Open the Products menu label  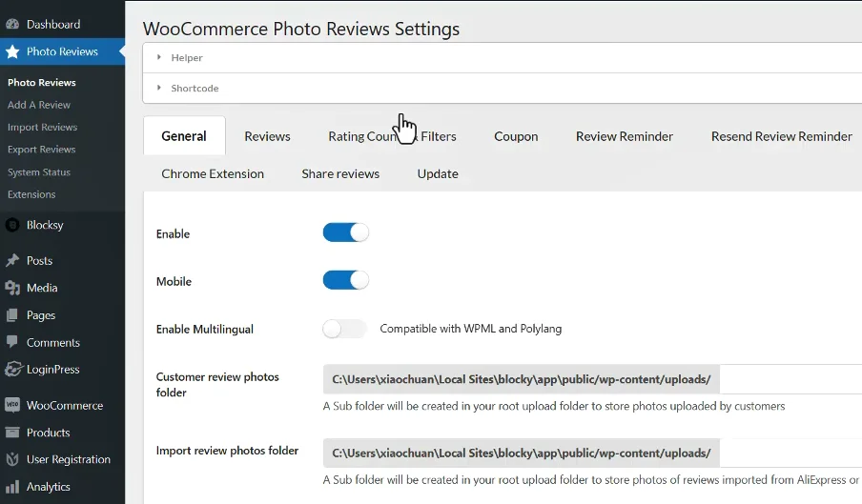pyautogui.click(x=49, y=433)
